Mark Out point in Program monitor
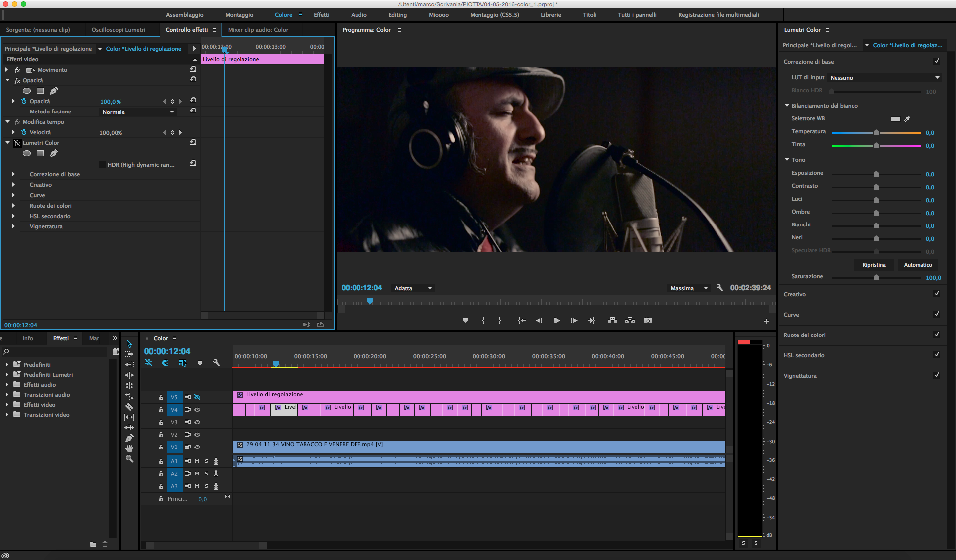This screenshot has width=956, height=560. pos(499,321)
